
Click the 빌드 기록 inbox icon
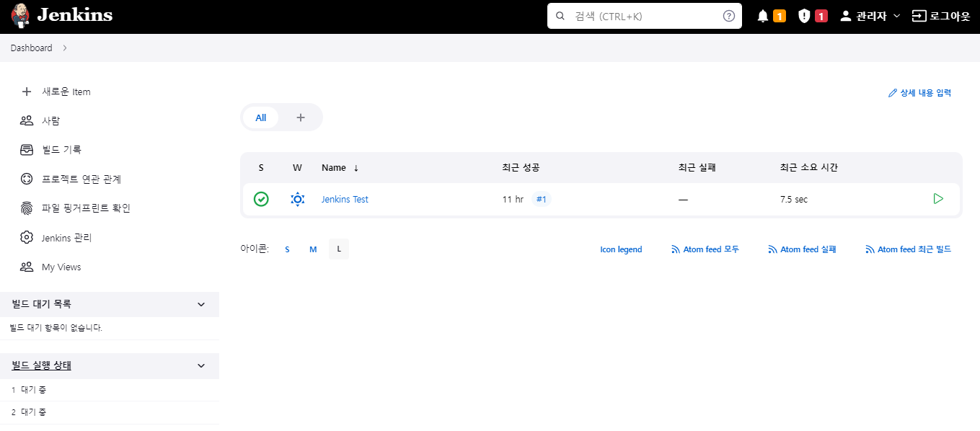coord(27,150)
